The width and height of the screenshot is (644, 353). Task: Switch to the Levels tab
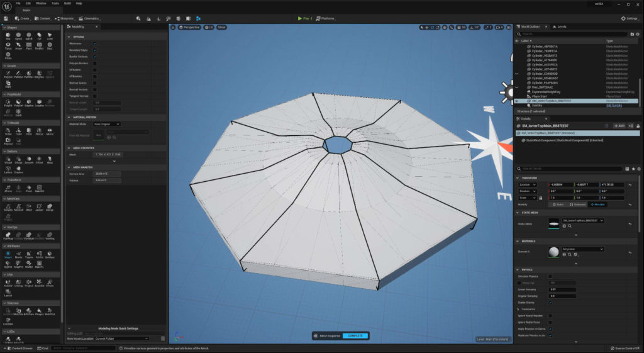pos(560,26)
